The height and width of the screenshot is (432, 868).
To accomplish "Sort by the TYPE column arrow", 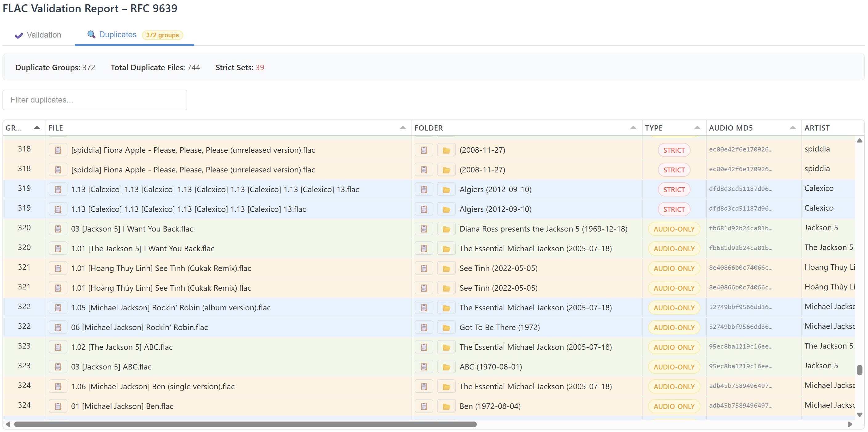I will point(697,127).
